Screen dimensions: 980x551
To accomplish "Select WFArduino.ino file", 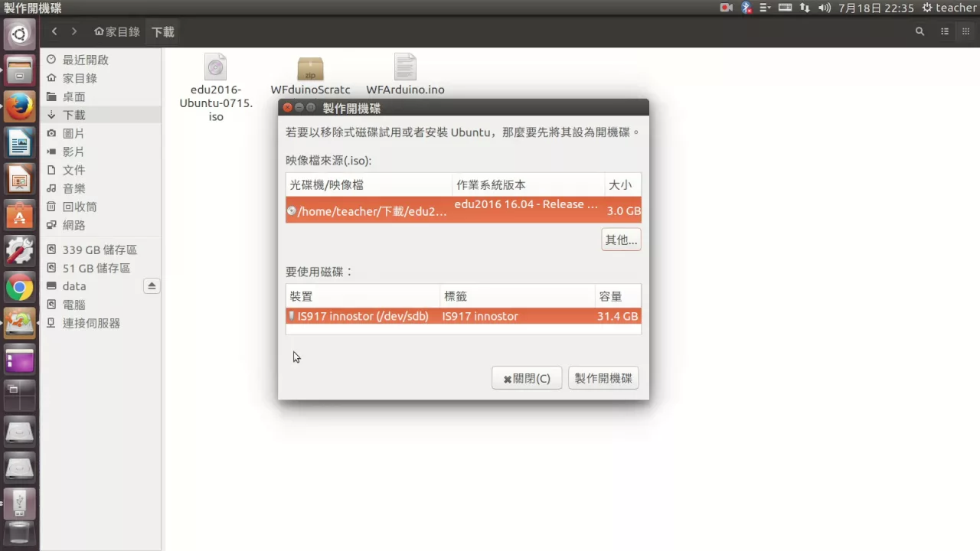I will (405, 75).
